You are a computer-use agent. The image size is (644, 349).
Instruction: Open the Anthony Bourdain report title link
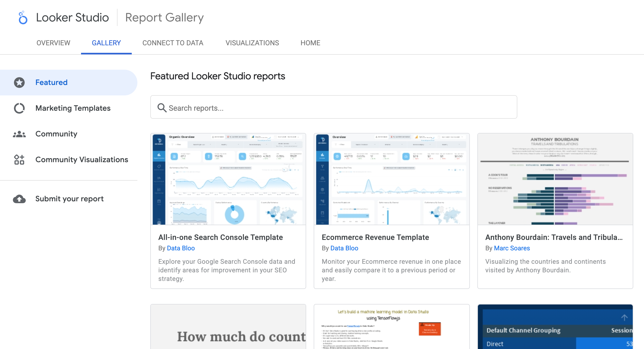click(554, 237)
